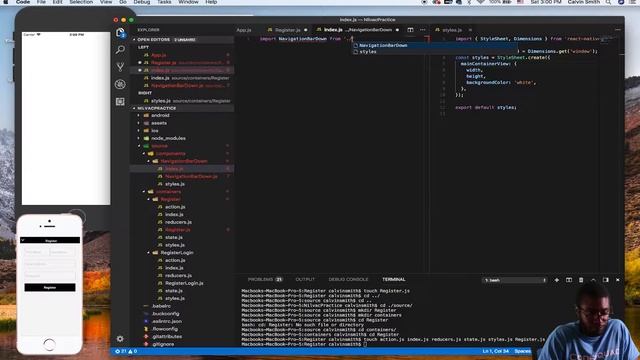Viewport: 640px width, 360px height.
Task: Open RegisterLogin.js in the file tree
Action: click(184, 283)
